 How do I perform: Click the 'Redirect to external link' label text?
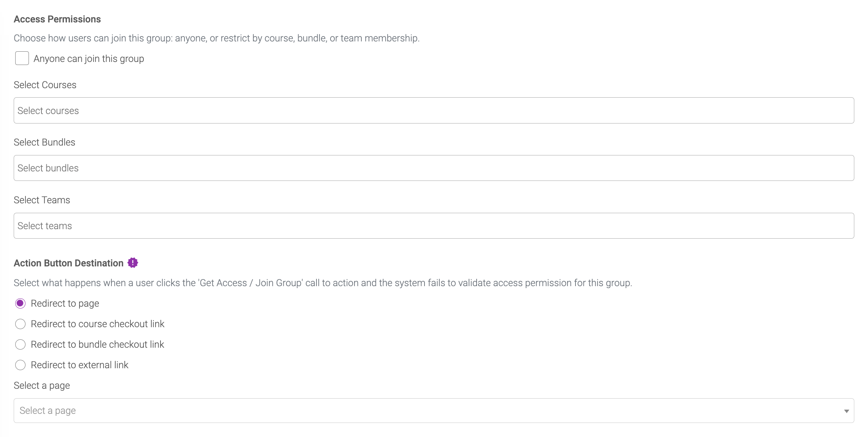pos(79,365)
